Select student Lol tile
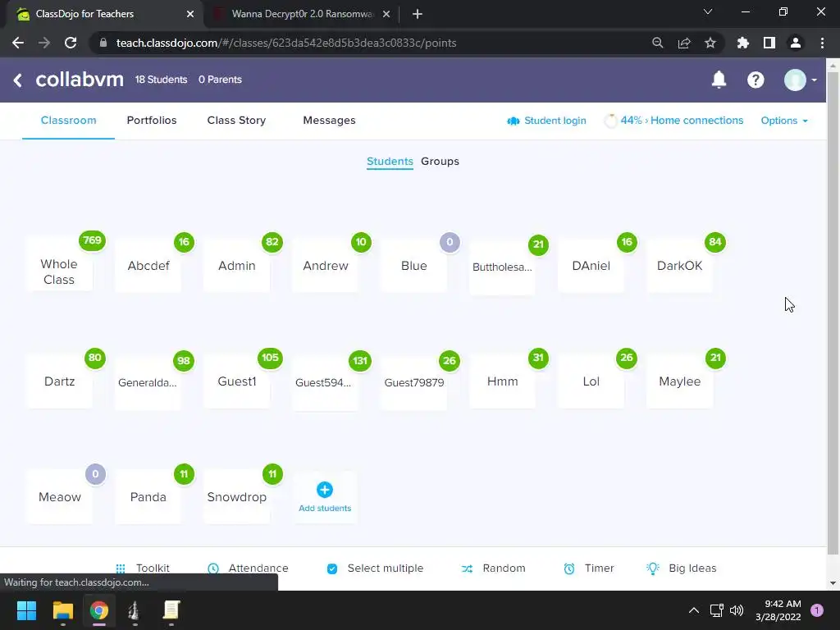 (x=591, y=381)
